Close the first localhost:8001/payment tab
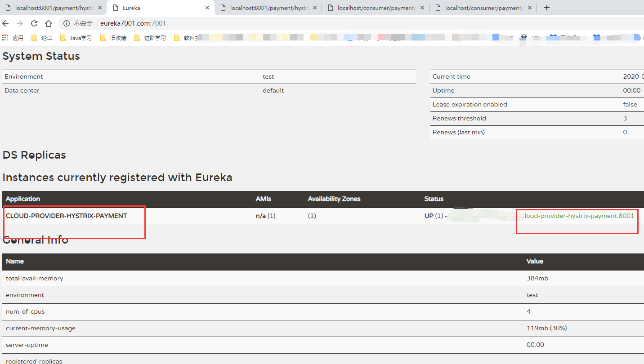The height and width of the screenshot is (364, 644). [x=100, y=8]
